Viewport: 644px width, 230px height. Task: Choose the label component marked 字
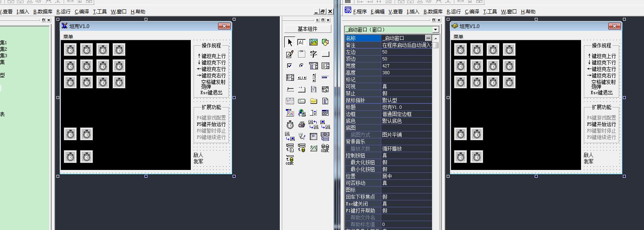[313, 54]
